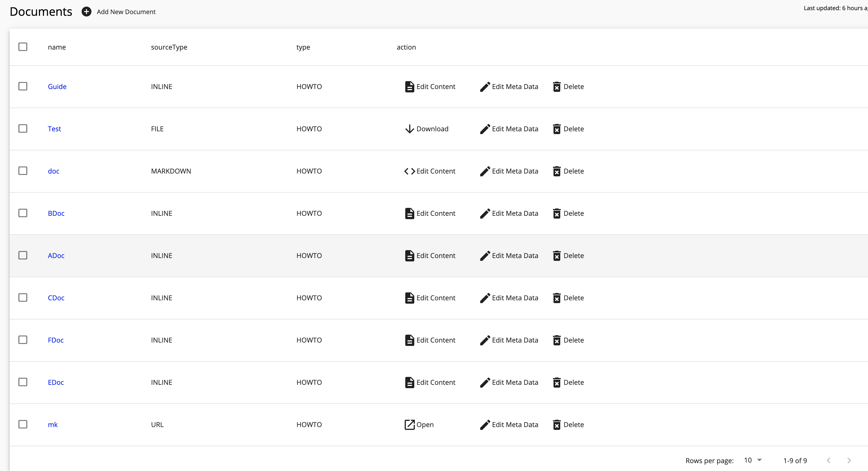Image resolution: width=868 pixels, height=471 pixels.
Task: Open the rows per page dropdown
Action: pyautogui.click(x=752, y=460)
